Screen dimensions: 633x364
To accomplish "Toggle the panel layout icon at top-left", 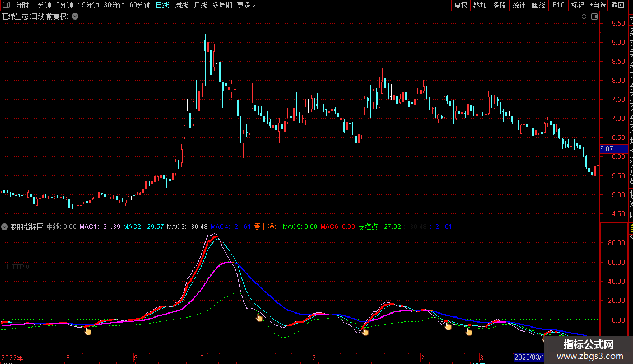I will point(6,5).
